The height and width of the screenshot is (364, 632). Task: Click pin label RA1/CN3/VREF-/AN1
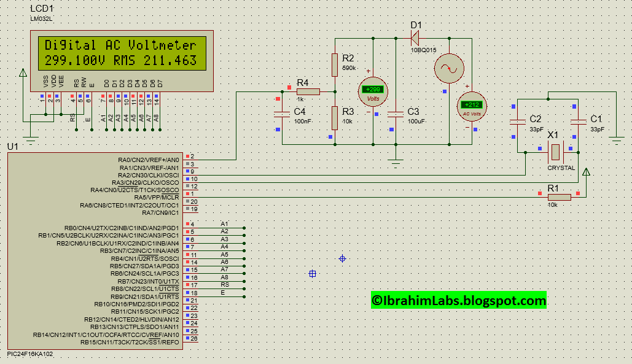click(149, 168)
